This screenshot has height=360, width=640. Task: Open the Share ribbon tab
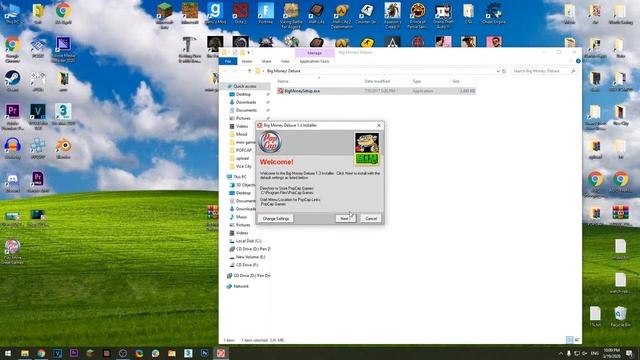pyautogui.click(x=266, y=61)
